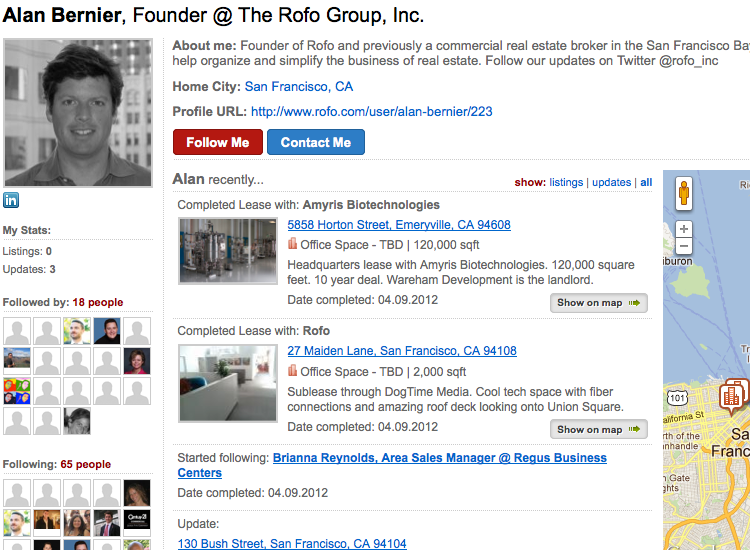Show Horton Street listing on map
Image resolution: width=750 pixels, height=550 pixels.
point(598,303)
